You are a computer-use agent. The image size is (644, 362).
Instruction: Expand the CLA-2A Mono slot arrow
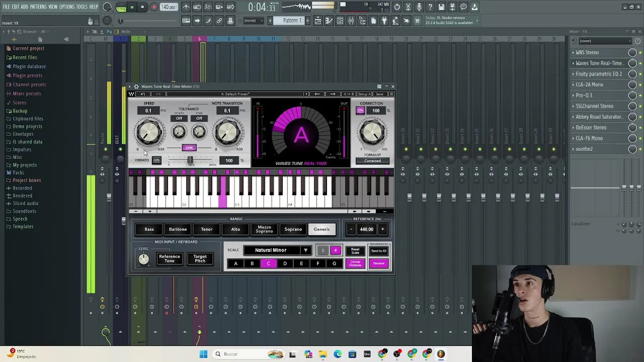(574, 84)
